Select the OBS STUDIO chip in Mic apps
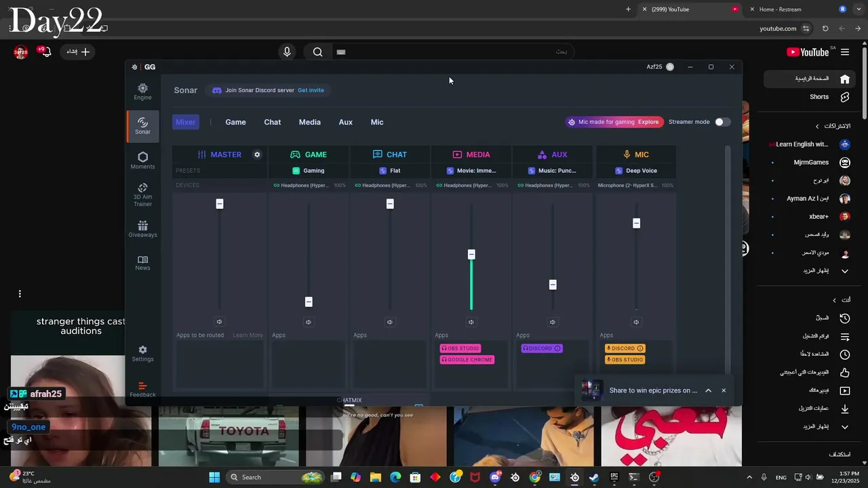Image resolution: width=868 pixels, height=488 pixels. (x=625, y=360)
